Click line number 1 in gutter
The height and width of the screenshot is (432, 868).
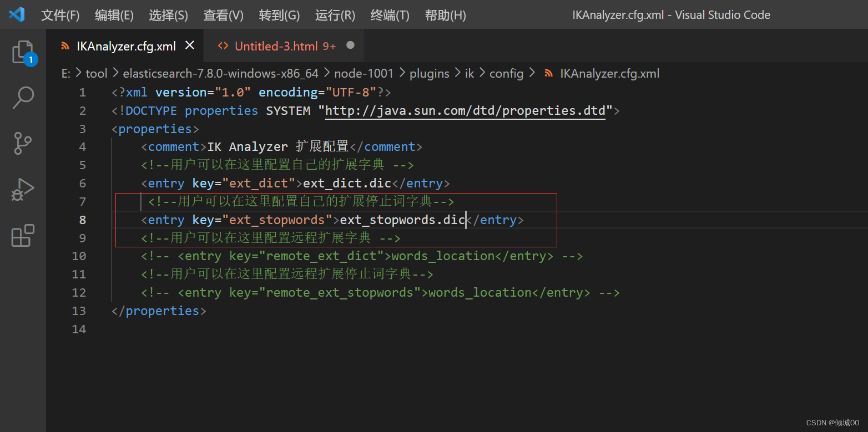83,93
